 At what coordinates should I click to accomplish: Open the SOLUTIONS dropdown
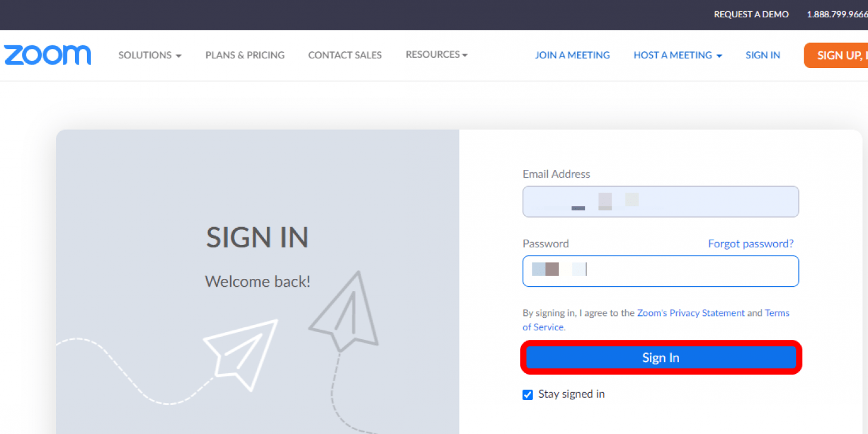[x=149, y=55]
